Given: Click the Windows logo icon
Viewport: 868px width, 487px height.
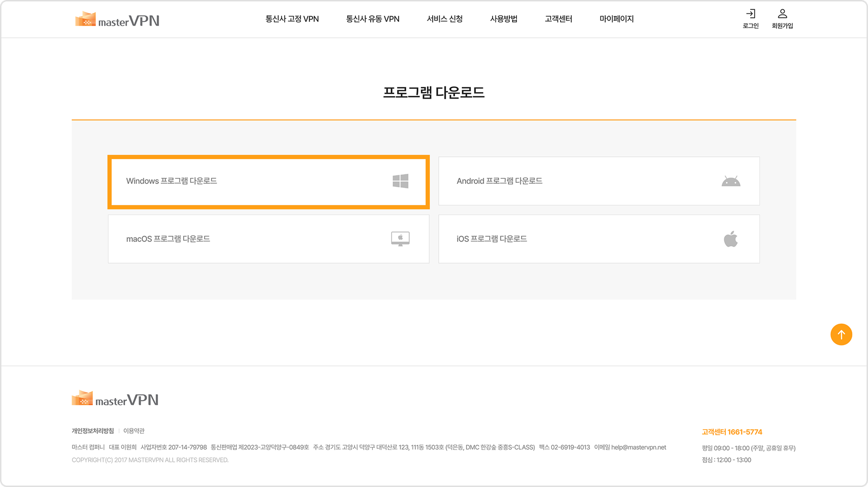Looking at the screenshot, I should [x=400, y=181].
